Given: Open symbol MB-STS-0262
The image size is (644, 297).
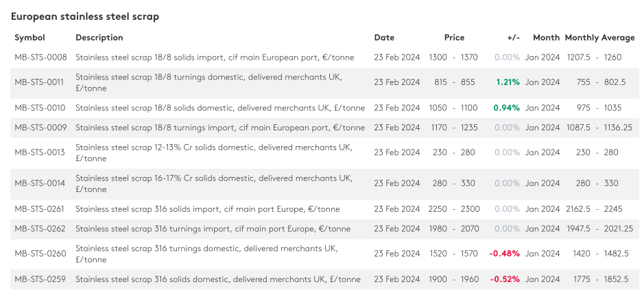Looking at the screenshot, I should [x=40, y=228].
